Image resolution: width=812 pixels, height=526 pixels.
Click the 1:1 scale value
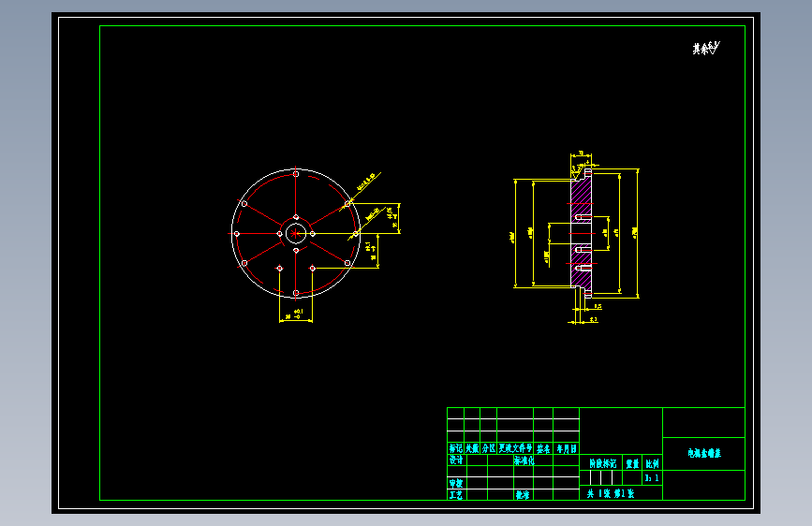click(652, 478)
